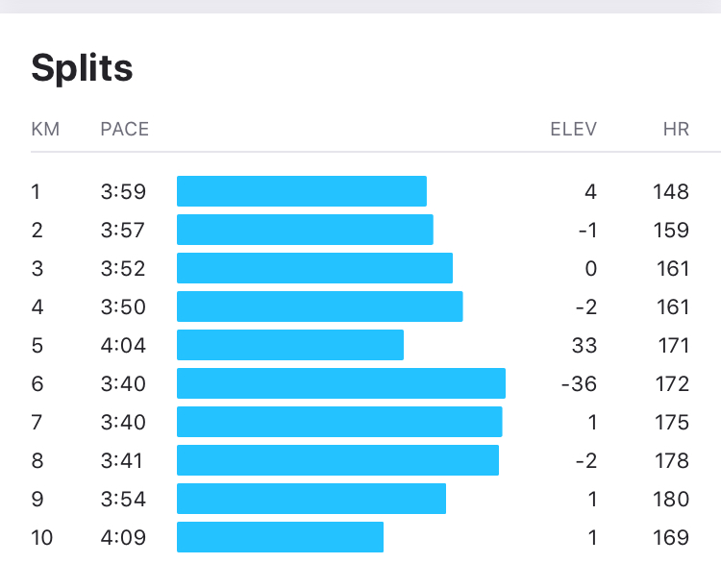Select the pace bar for kilometer 2
This screenshot has width=721, height=588.
pos(305,230)
